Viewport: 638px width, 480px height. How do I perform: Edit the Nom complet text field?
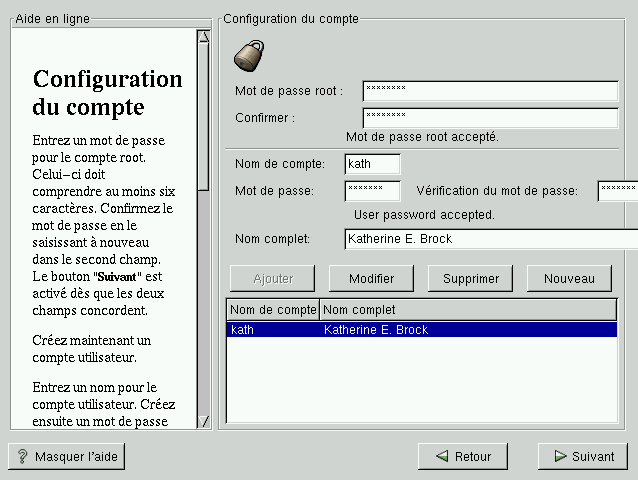click(x=490, y=239)
